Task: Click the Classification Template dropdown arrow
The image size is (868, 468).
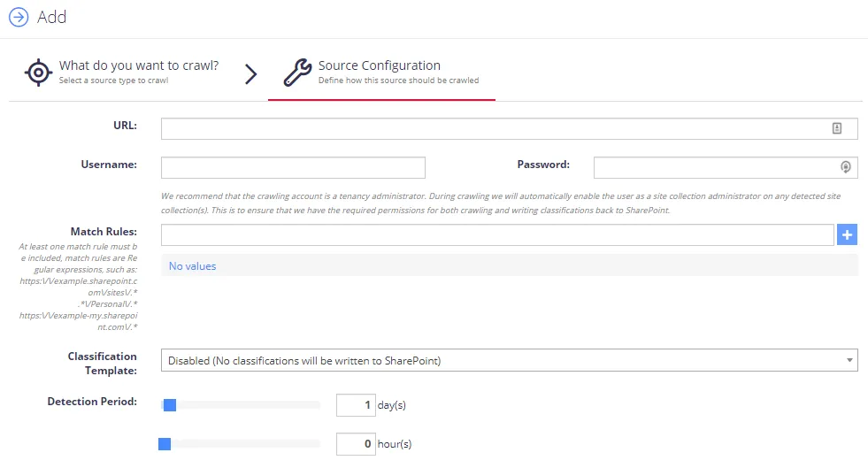Action: [849, 360]
